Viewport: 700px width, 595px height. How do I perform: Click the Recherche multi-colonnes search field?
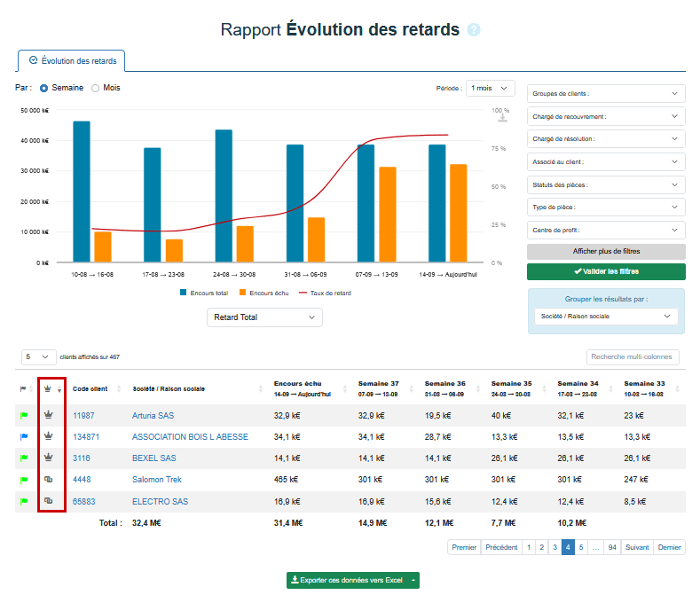click(633, 357)
